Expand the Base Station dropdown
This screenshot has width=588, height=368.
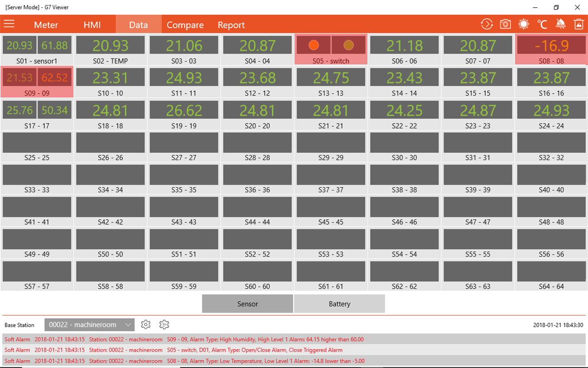pyautogui.click(x=89, y=324)
